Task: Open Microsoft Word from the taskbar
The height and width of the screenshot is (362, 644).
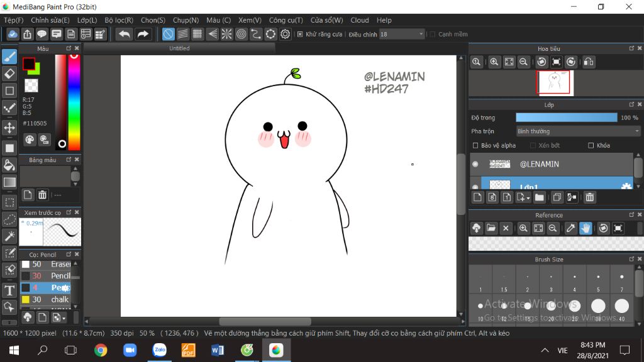Action: [217, 350]
